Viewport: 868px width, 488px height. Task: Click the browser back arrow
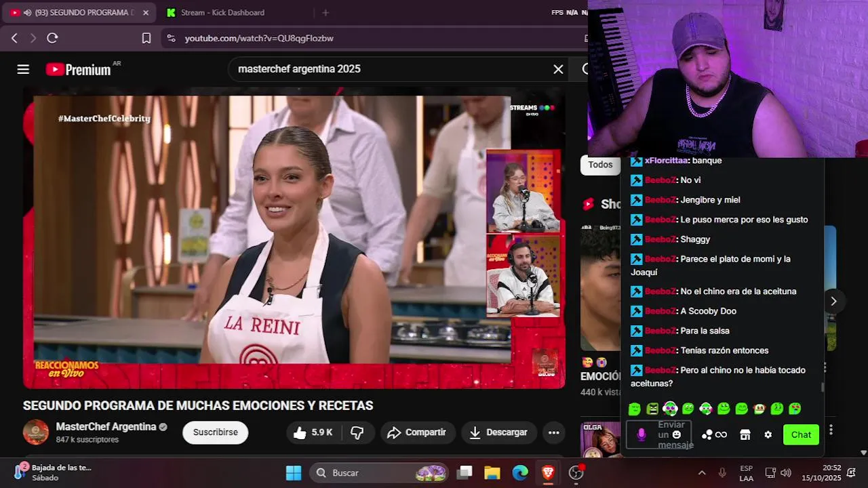click(x=14, y=39)
